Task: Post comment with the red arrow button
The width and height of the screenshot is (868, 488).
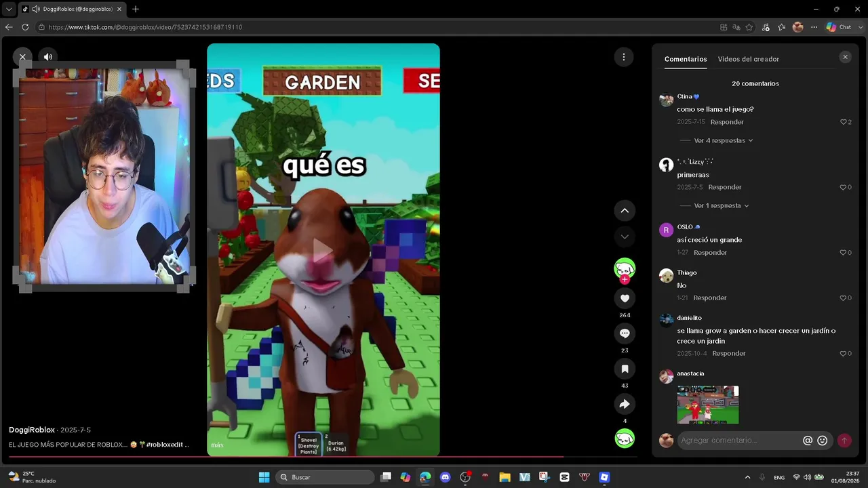Action: [844, 441]
